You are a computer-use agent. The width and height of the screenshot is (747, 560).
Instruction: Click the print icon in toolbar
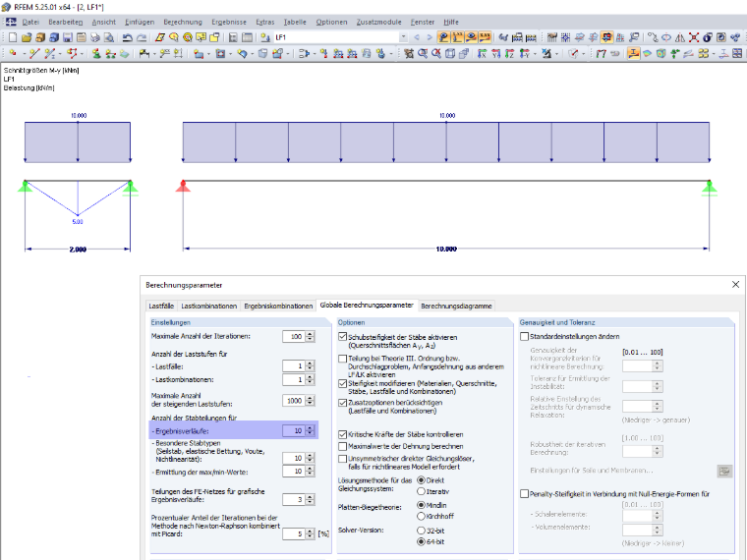point(95,37)
